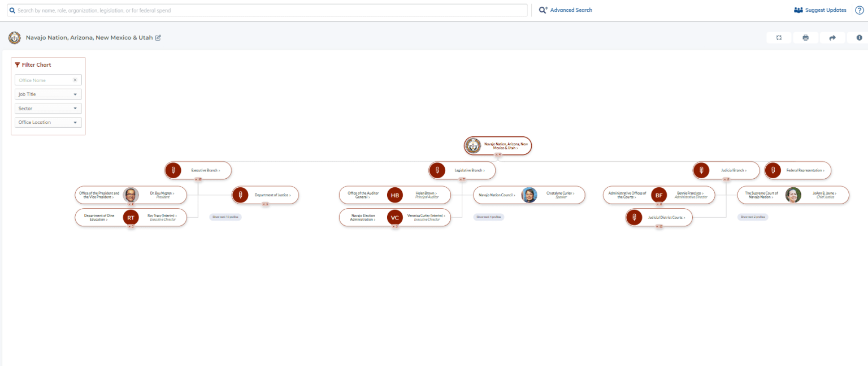Click the help question mark icon

[860, 10]
